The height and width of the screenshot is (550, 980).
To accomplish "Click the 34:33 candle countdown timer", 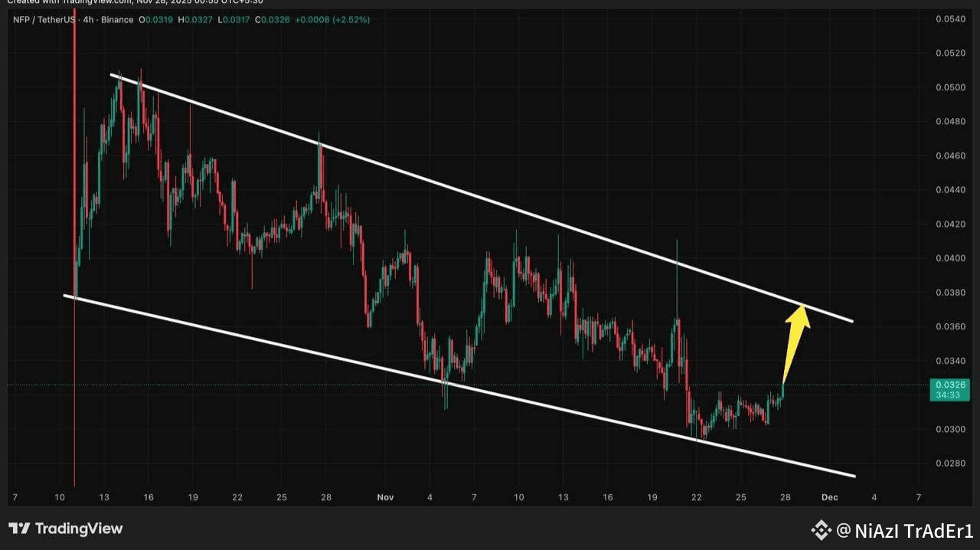I will tap(948, 394).
